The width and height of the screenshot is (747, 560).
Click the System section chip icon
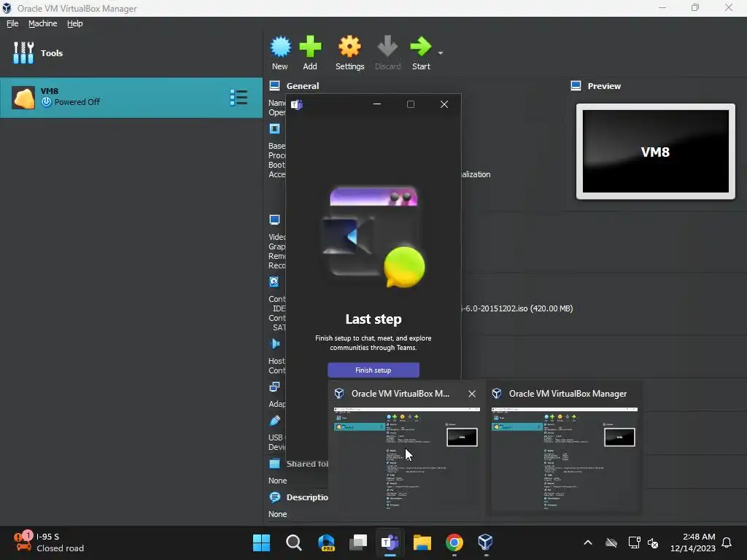(275, 128)
